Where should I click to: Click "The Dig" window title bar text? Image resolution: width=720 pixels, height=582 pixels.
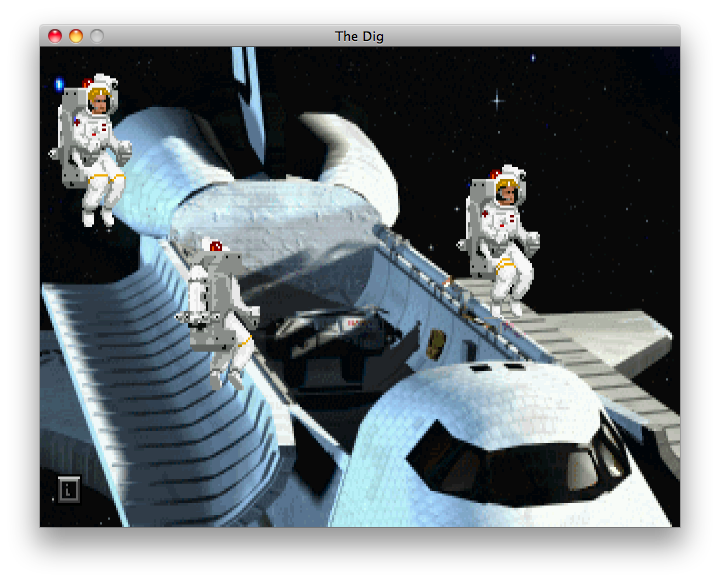coord(359,36)
